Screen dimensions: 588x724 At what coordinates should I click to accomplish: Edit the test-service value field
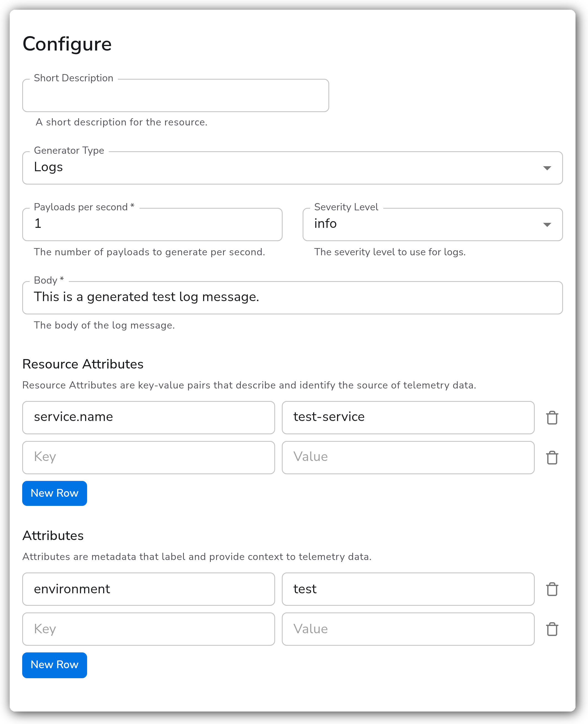click(x=408, y=417)
